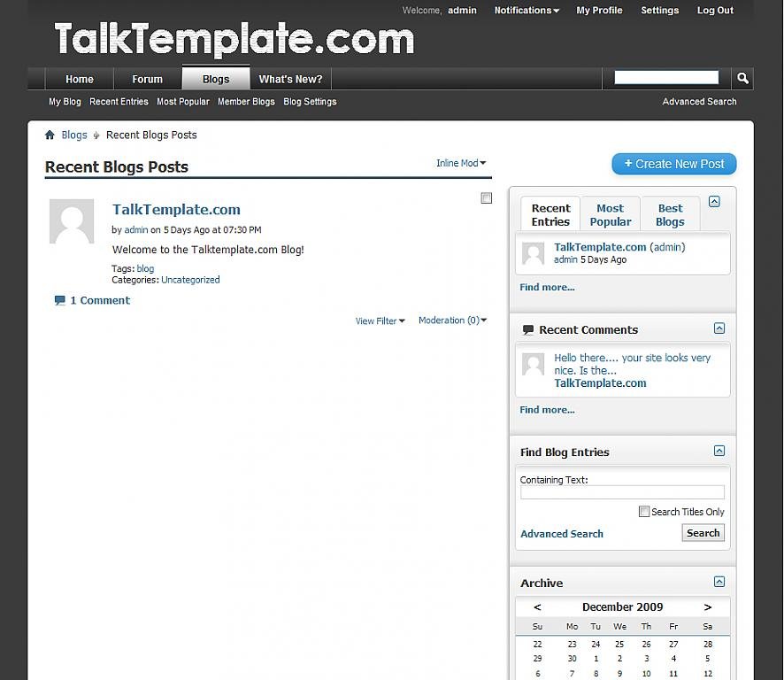Click the comment bubble icon beside 1 Comment
784x680 pixels.
(x=59, y=300)
